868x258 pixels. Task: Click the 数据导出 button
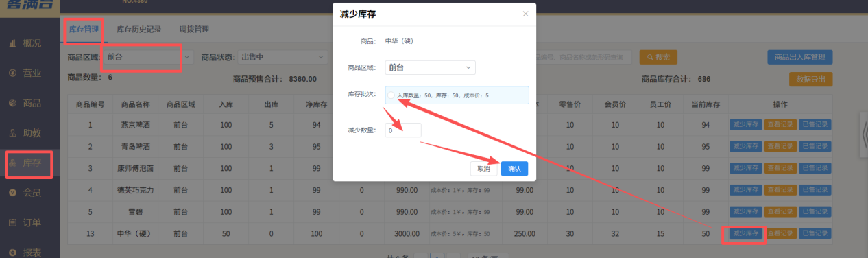point(810,79)
